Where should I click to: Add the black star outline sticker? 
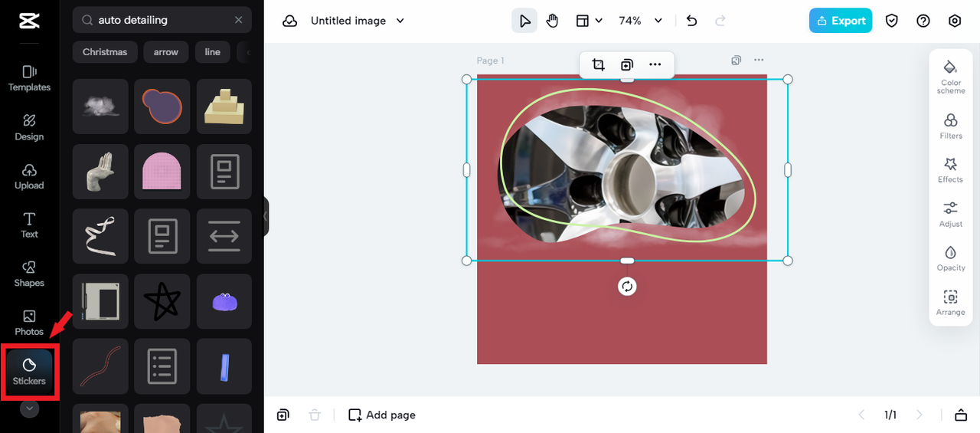[162, 302]
